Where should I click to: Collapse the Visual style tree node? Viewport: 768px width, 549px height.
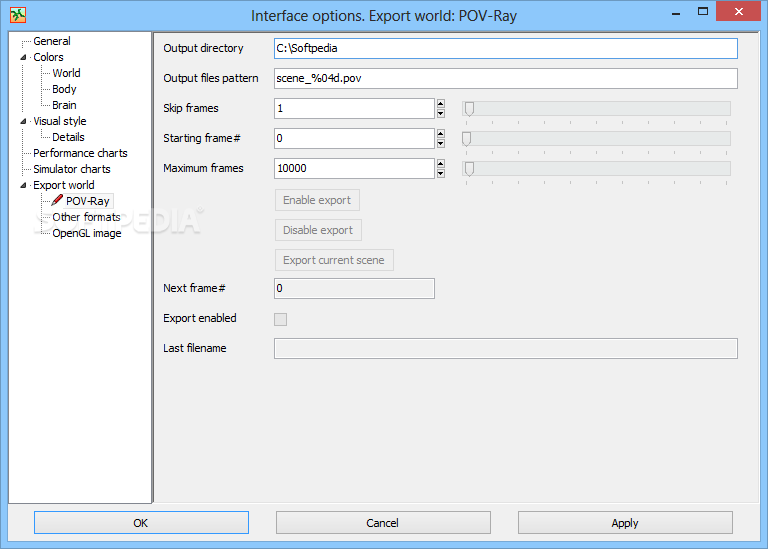point(23,121)
